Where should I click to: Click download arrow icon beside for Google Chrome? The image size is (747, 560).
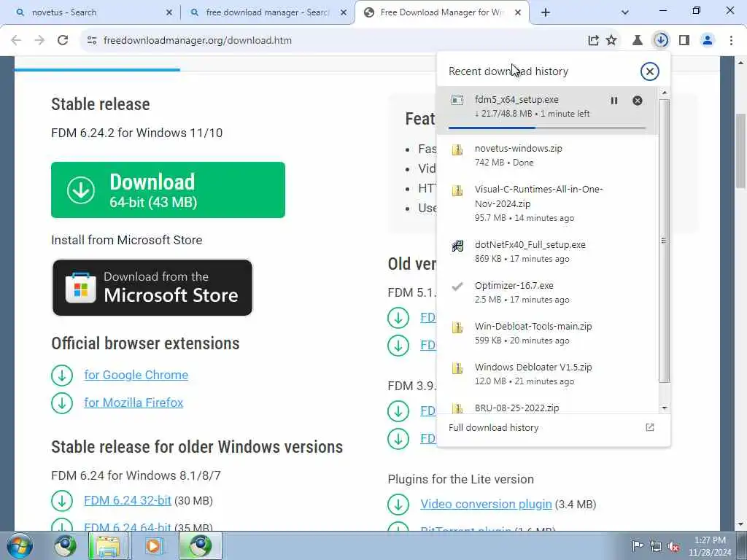click(62, 376)
